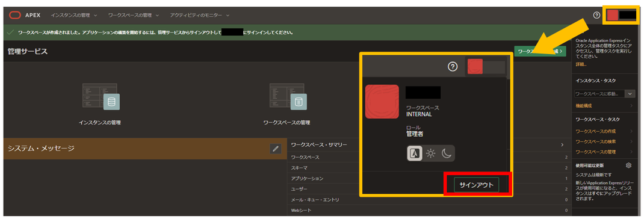Open the gear icon beside 使用可能な更新

click(x=628, y=165)
